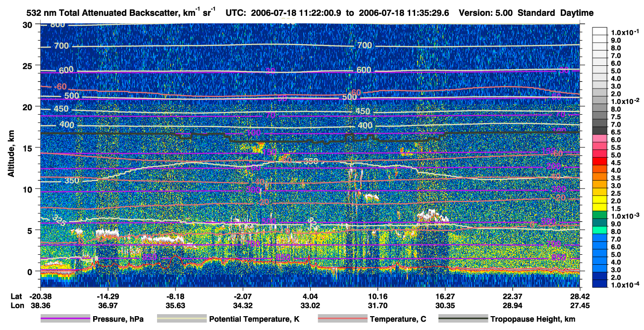Click the colorbar label '5.5'
The image size is (644, 330).
pyautogui.click(x=616, y=147)
